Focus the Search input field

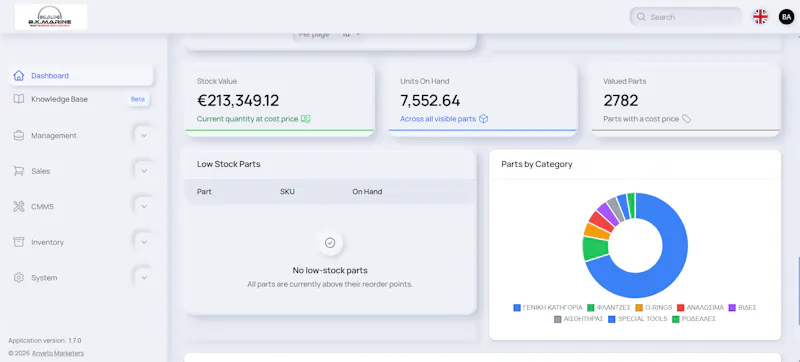click(686, 17)
